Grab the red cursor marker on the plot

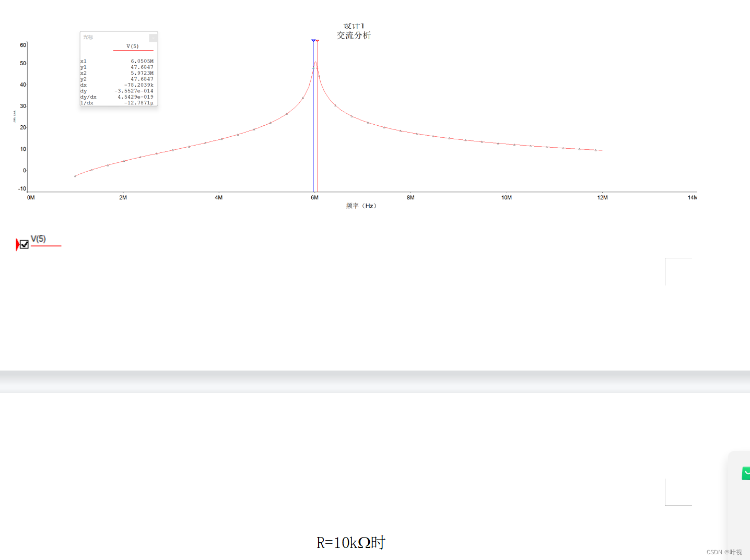(317, 40)
